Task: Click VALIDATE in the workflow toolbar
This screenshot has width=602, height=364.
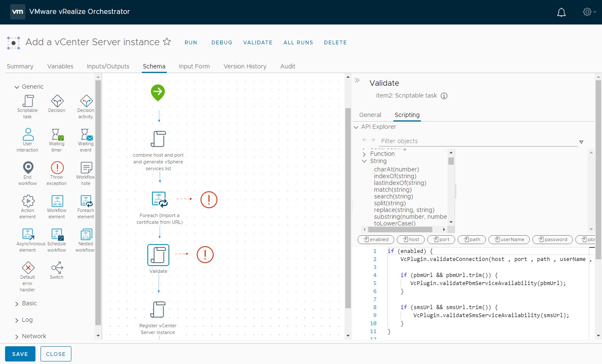Action: point(258,43)
